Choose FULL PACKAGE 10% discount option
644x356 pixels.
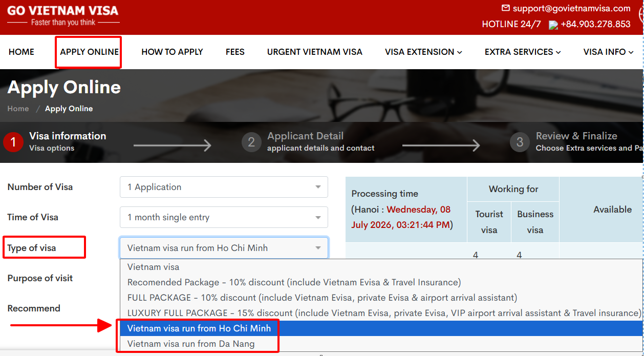[381, 298]
